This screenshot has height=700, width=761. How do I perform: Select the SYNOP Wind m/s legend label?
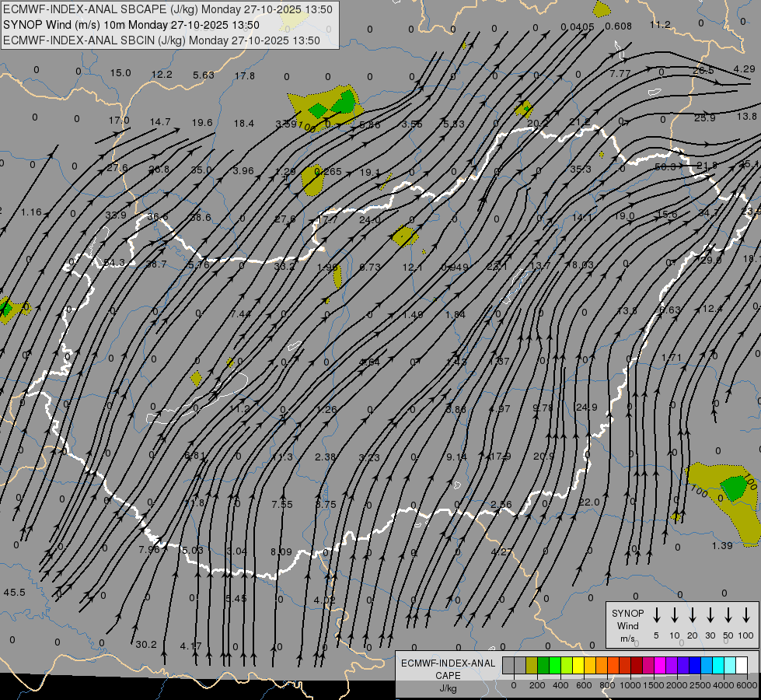point(627,625)
